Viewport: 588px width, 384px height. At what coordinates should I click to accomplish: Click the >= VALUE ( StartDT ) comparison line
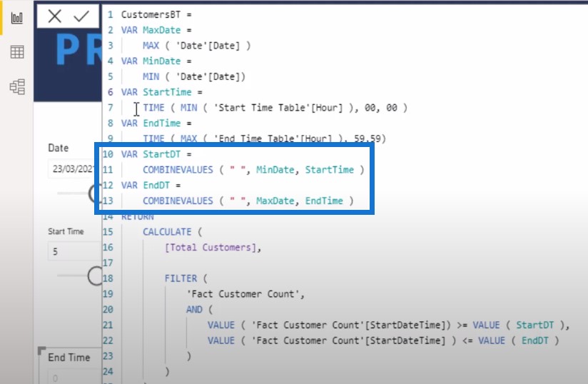coord(388,325)
